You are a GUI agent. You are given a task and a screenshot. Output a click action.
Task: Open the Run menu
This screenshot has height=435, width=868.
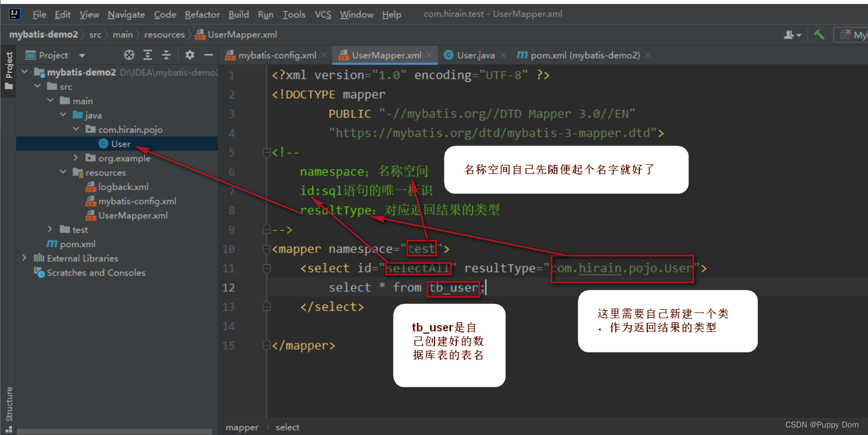click(x=265, y=14)
